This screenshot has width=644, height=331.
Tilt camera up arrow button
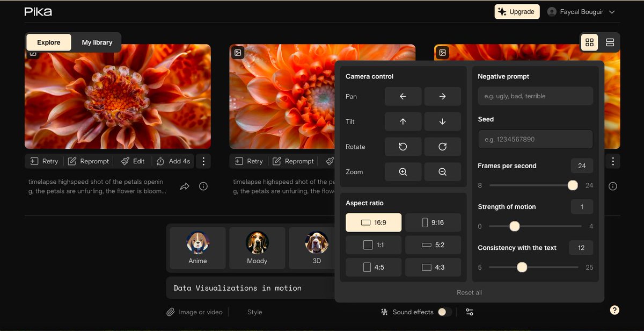tap(403, 121)
